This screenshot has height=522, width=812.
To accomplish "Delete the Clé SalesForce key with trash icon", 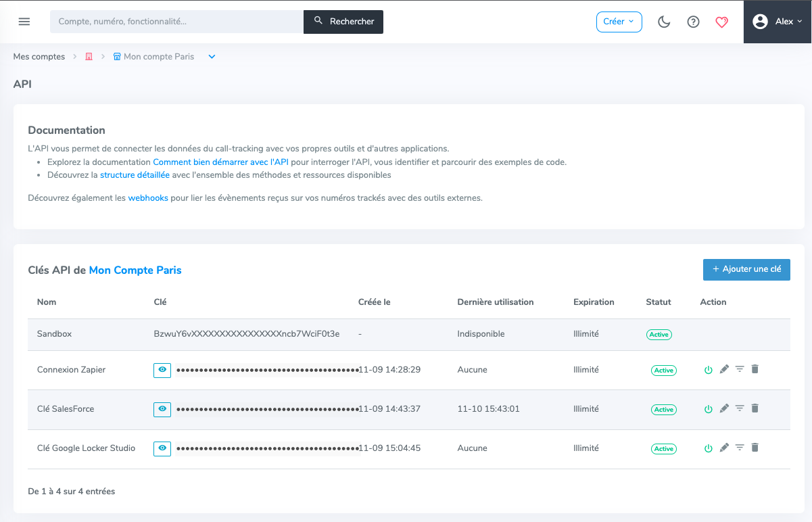I will coord(755,408).
